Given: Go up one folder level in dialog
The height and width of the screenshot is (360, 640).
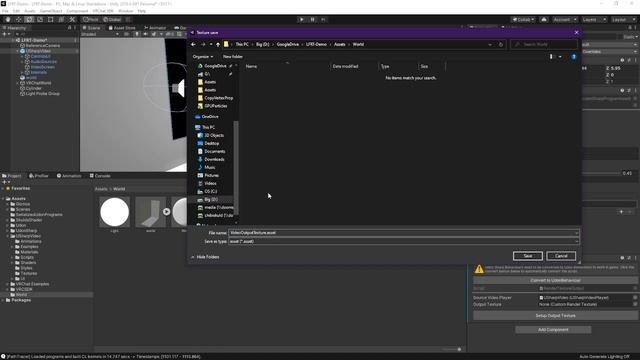Looking at the screenshot, I should [218, 44].
